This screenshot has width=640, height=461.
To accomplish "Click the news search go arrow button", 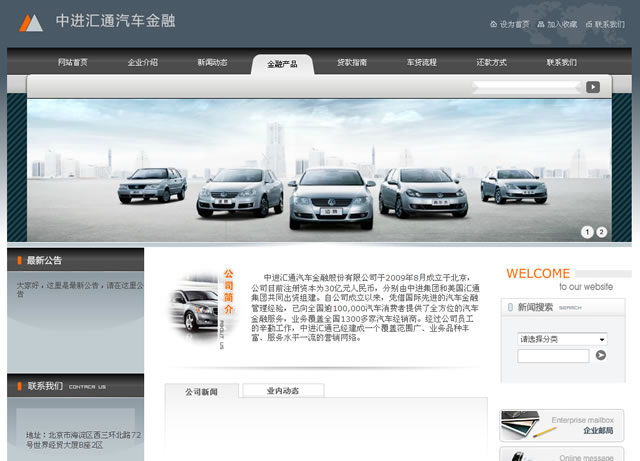I will pyautogui.click(x=600, y=355).
